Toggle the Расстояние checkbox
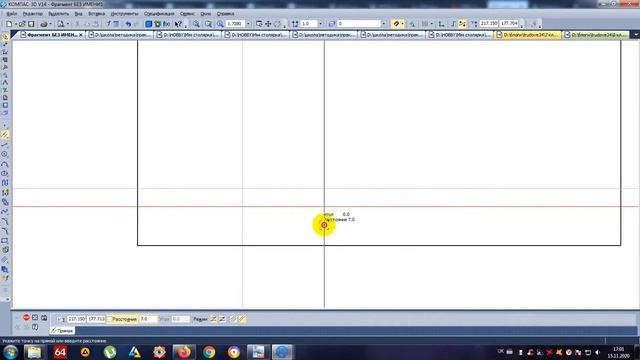 coord(109,319)
